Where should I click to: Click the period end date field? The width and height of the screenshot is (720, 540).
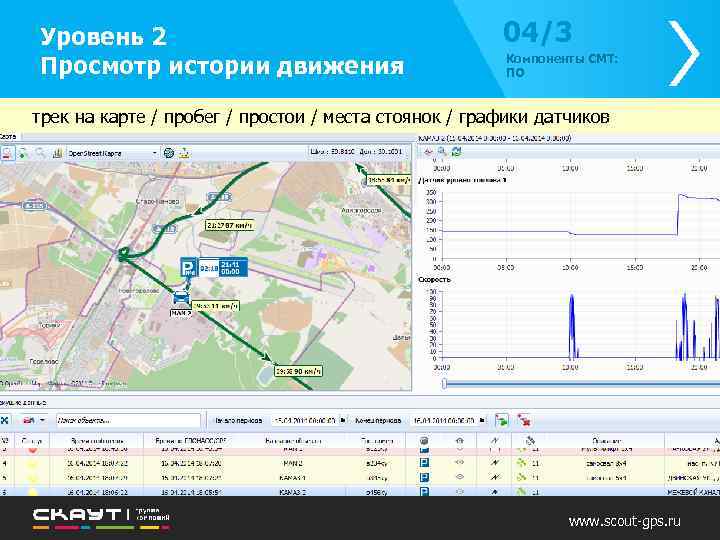(x=444, y=420)
